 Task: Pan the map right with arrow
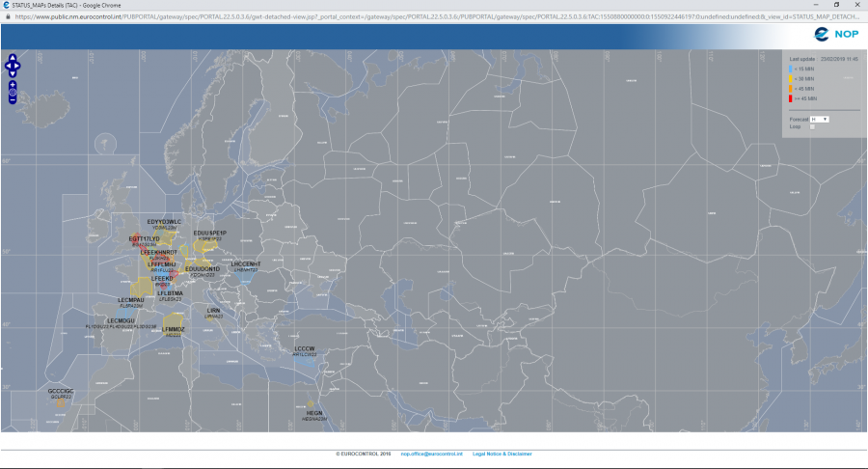click(x=17, y=66)
